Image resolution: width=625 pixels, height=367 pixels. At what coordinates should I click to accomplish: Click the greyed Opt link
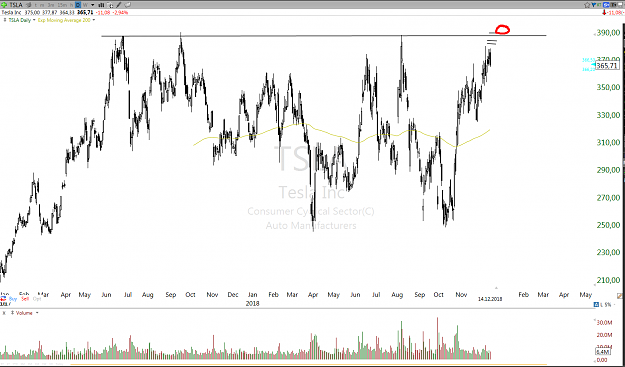(37, 298)
